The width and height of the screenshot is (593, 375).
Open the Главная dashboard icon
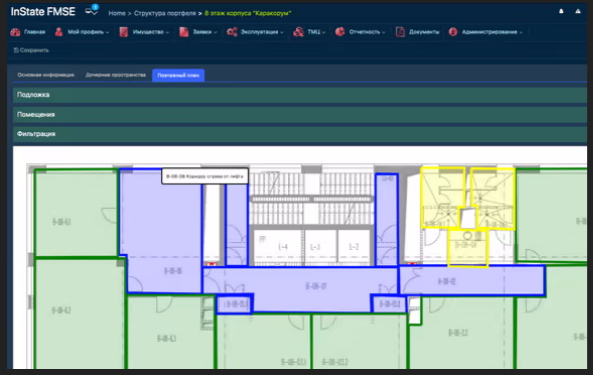pos(15,32)
